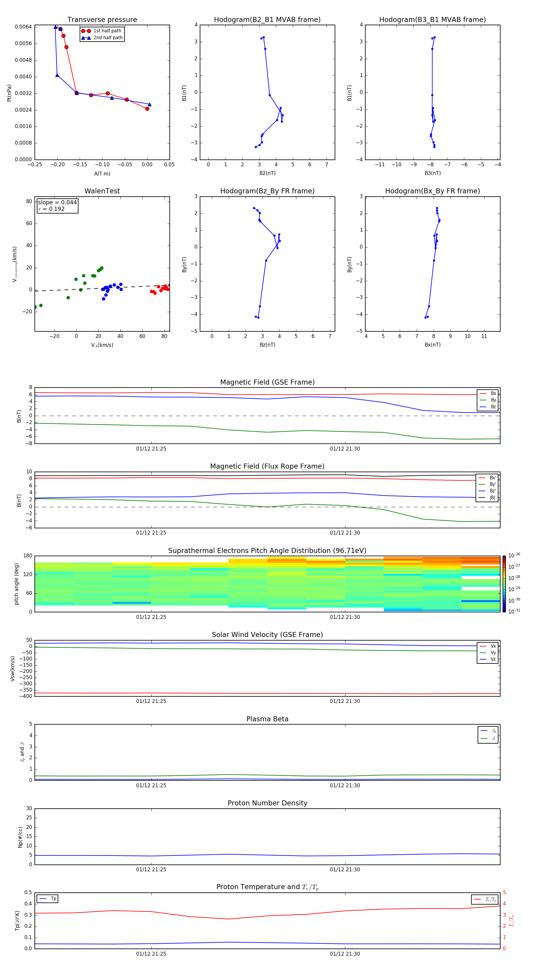The image size is (535, 980).
Task: Select the '2nd half path' legend entry
Action: click(x=102, y=38)
